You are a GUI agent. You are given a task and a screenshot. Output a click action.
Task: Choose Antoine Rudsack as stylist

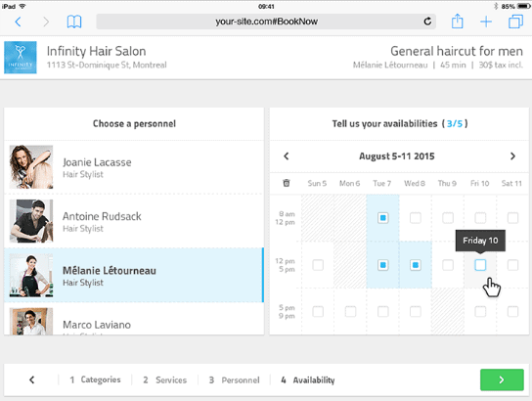tap(134, 221)
